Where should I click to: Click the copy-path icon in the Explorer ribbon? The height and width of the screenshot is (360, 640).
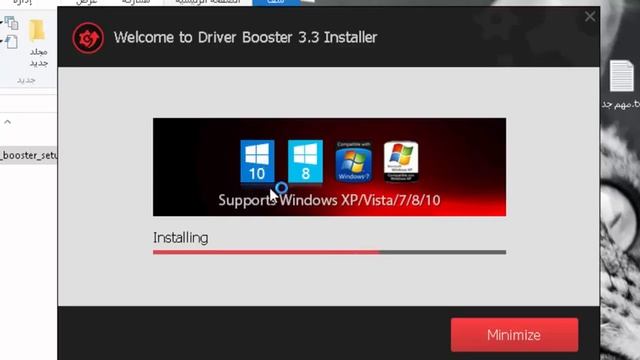coord(11,23)
